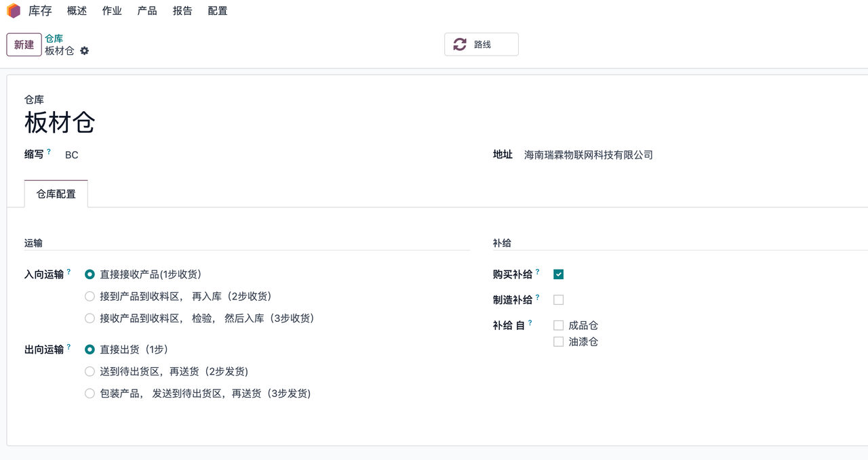Click the 库存 app title
This screenshot has width=868, height=460.
pyautogui.click(x=40, y=11)
